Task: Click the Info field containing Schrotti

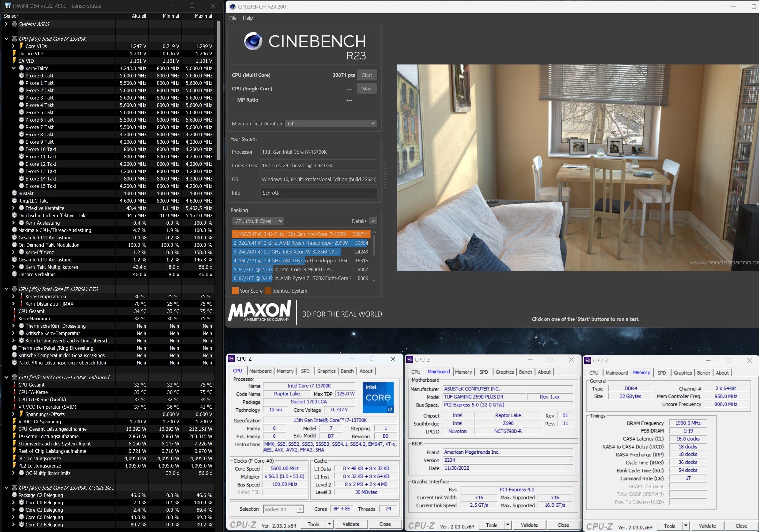Action: click(x=318, y=193)
